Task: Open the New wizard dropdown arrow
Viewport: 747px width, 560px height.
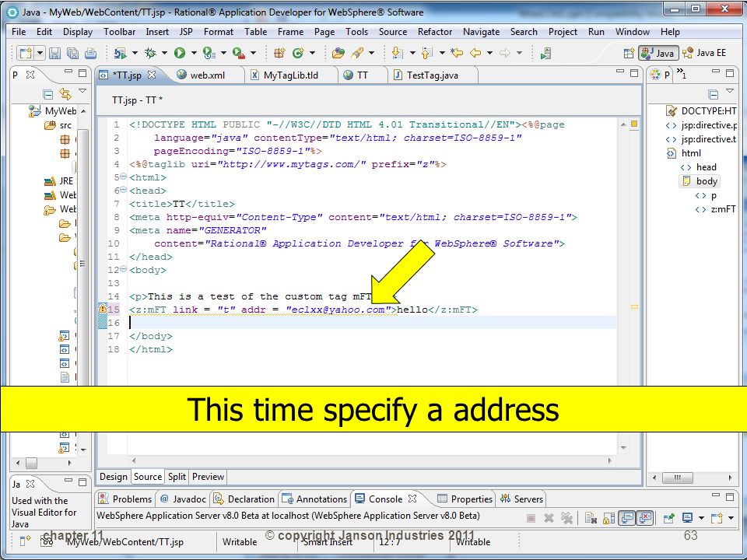Action: click(x=40, y=53)
